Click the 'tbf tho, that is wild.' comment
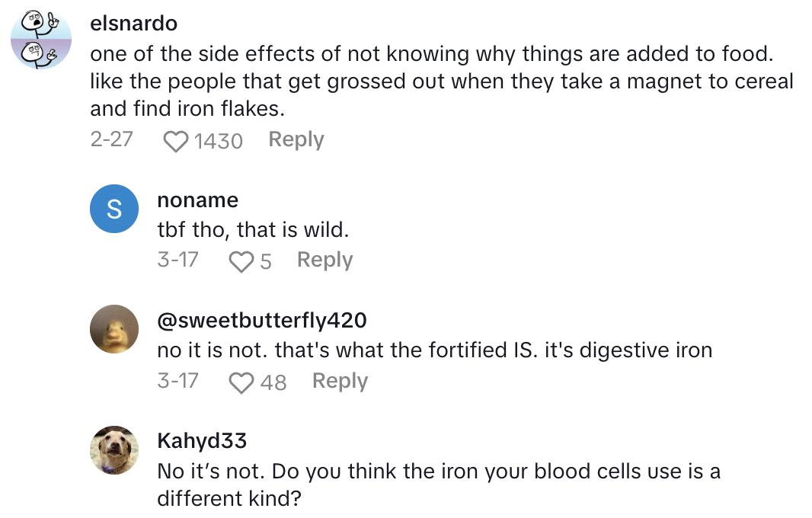Viewport: 812px width, 518px height. point(252,229)
